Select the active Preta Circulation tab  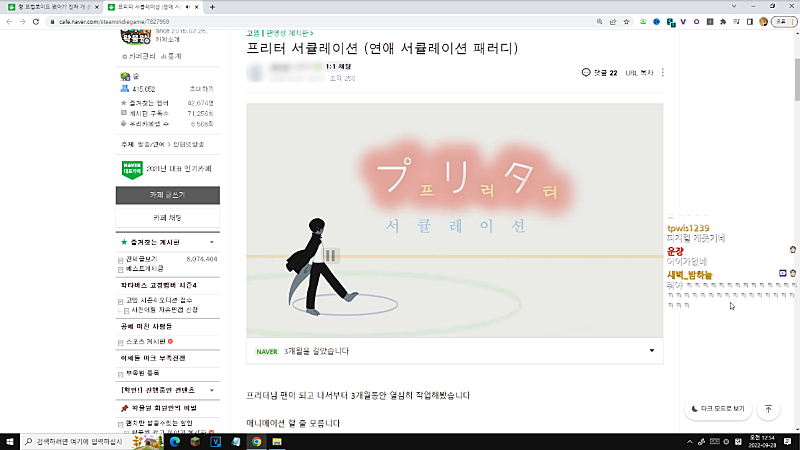point(151,7)
